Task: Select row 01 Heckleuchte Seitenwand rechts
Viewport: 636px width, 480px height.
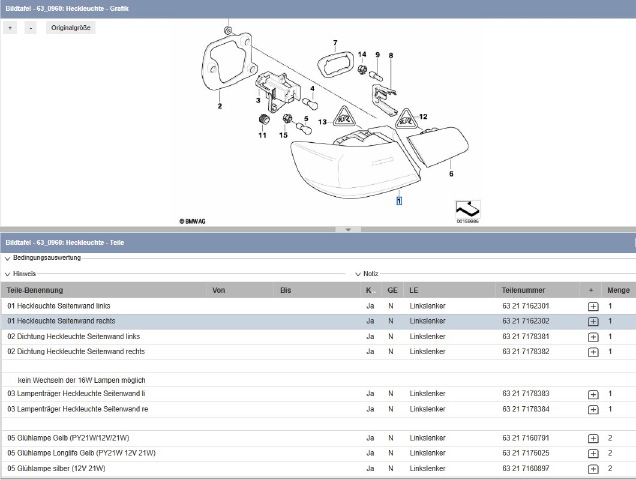Action: [318, 321]
